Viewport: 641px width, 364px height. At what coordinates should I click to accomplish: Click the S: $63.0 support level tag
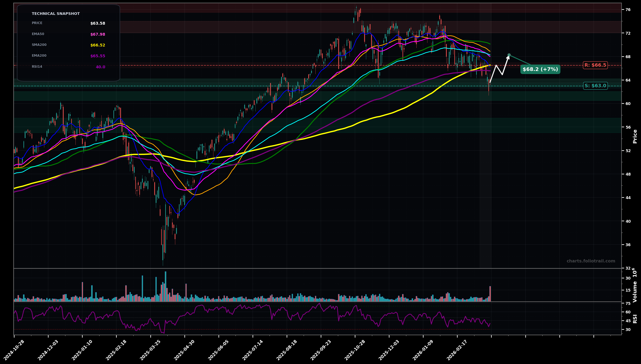(x=595, y=85)
